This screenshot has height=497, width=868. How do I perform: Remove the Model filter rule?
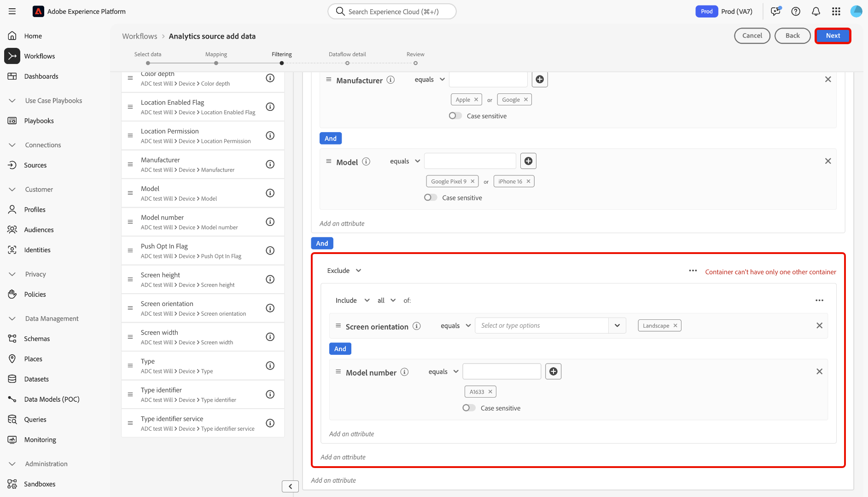point(828,161)
